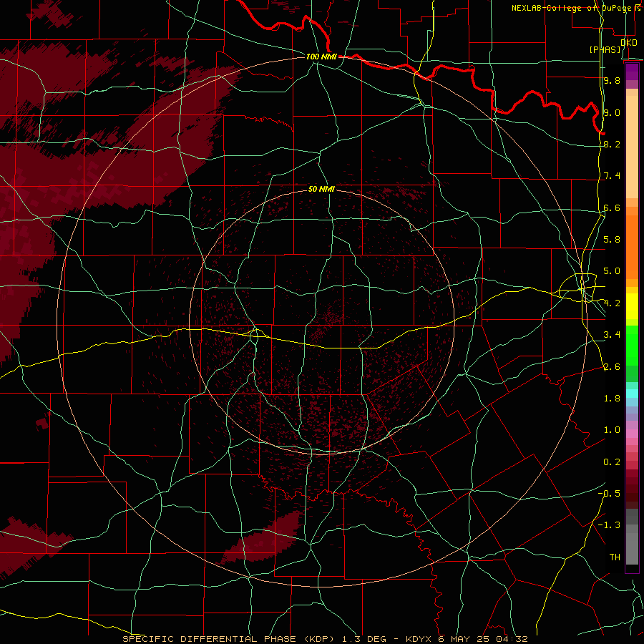Click the 9.0 scale label
This screenshot has width=644, height=644.
612,112
